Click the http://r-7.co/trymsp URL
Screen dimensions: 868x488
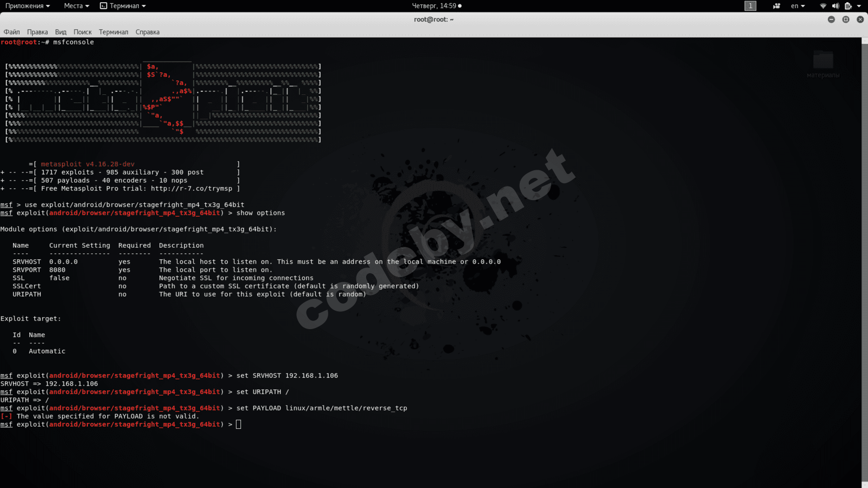pyautogui.click(x=192, y=189)
